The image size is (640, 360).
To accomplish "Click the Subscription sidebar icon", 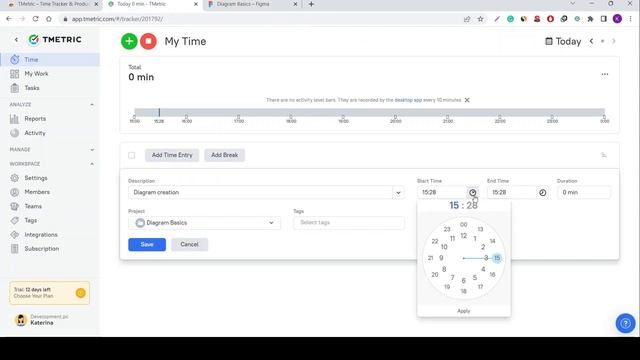I will (15, 249).
